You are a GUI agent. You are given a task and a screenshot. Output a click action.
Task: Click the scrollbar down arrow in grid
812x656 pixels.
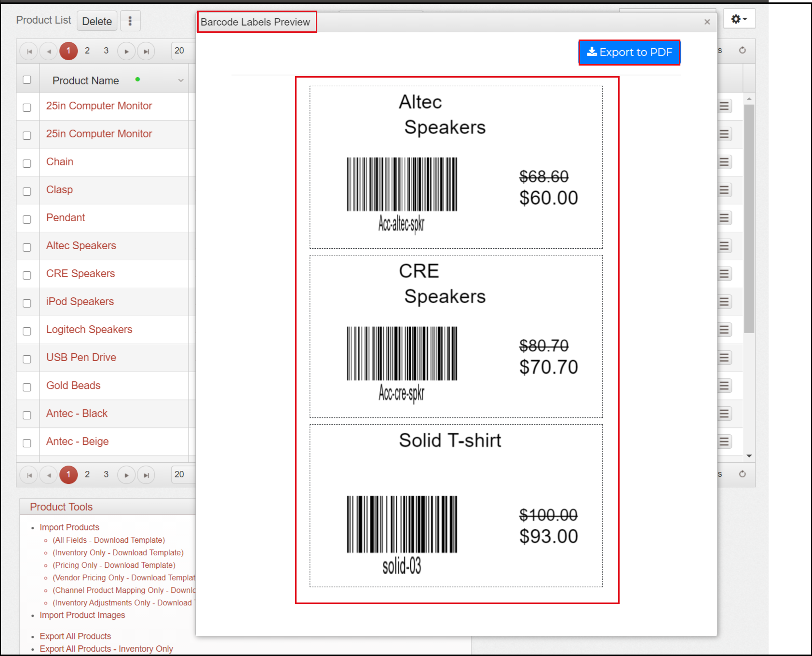coord(749,456)
